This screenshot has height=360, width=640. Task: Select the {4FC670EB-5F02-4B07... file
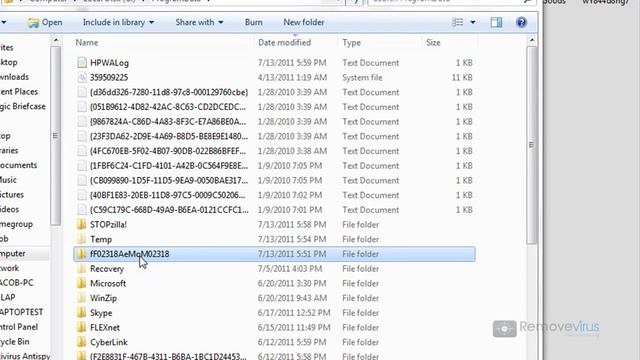tap(168, 151)
